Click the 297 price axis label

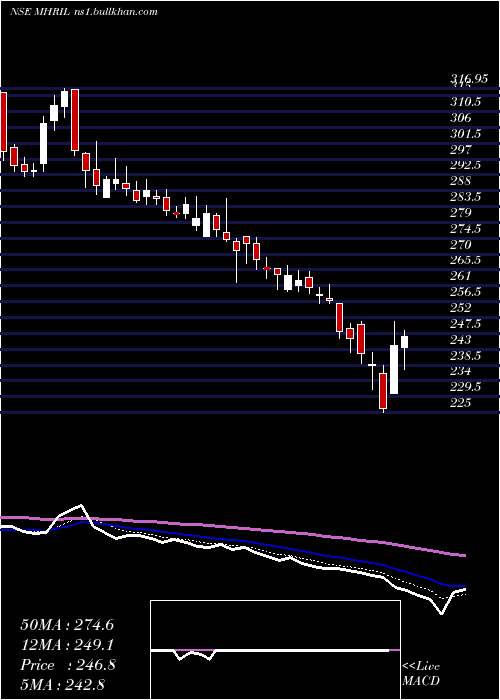461,149
